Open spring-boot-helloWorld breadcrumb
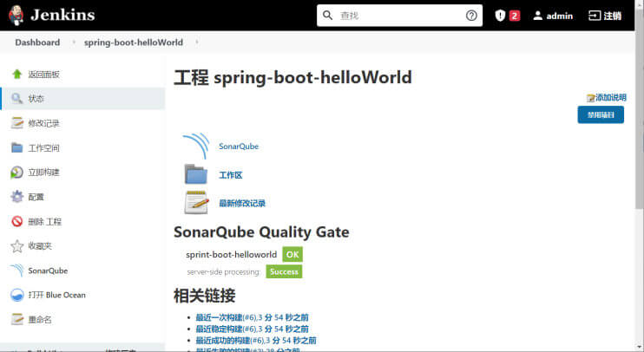 pyautogui.click(x=134, y=42)
